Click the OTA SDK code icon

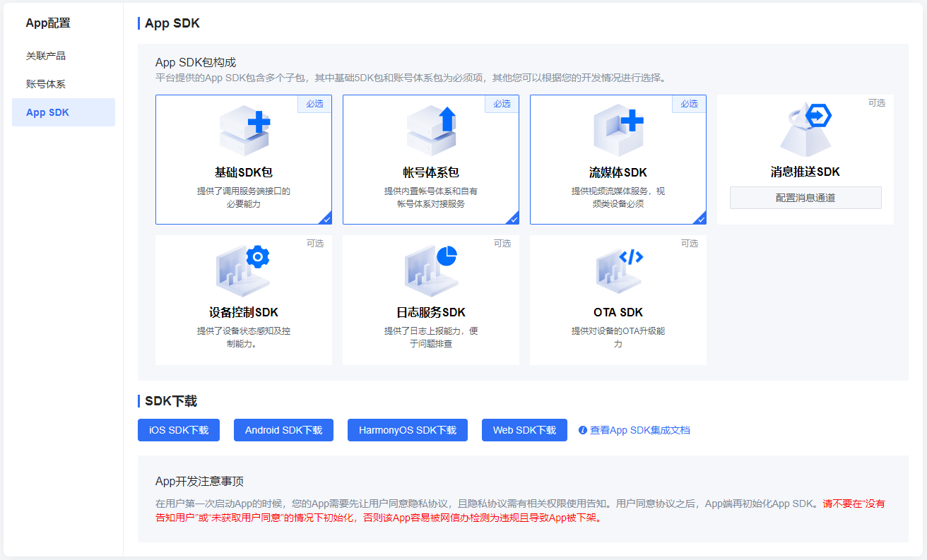point(618,270)
